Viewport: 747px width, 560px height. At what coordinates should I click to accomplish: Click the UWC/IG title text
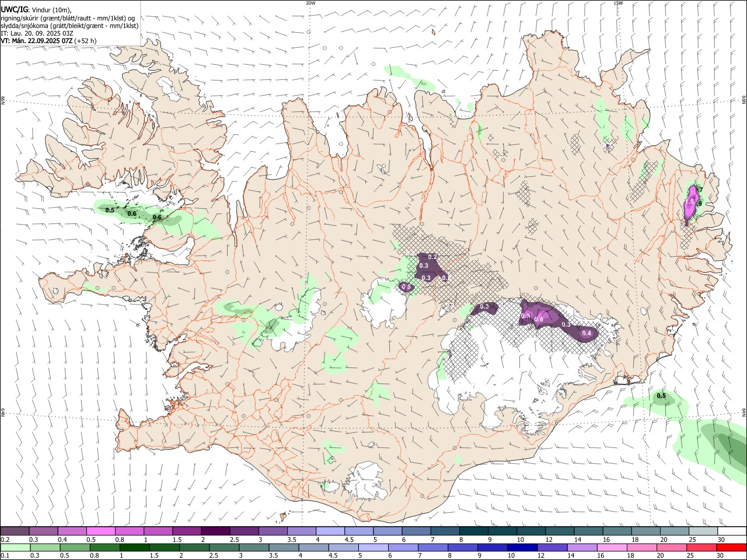[14, 9]
